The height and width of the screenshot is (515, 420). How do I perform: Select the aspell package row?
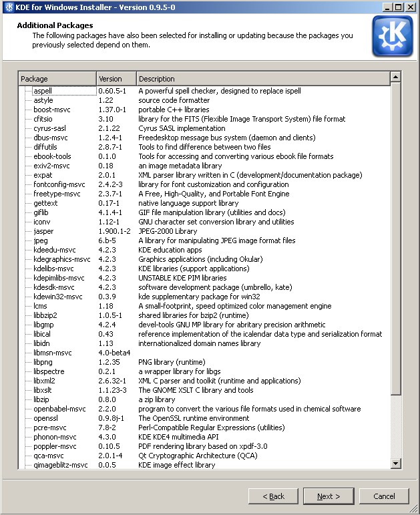(x=43, y=91)
